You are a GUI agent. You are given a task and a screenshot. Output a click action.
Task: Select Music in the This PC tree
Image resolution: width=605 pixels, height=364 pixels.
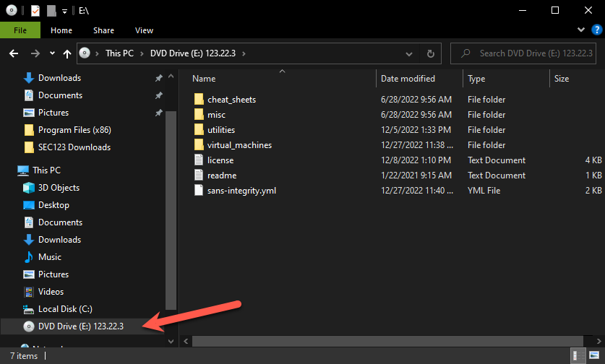(x=49, y=257)
